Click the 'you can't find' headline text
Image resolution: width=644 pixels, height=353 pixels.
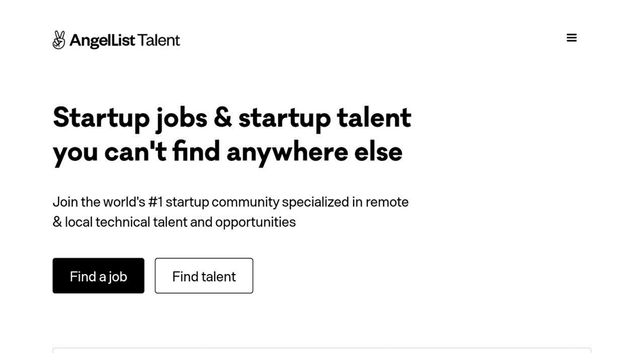point(135,151)
